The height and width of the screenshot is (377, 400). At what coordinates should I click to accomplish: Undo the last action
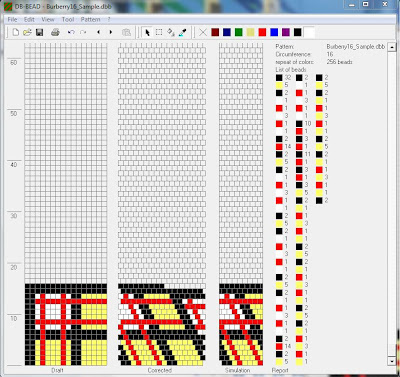71,32
